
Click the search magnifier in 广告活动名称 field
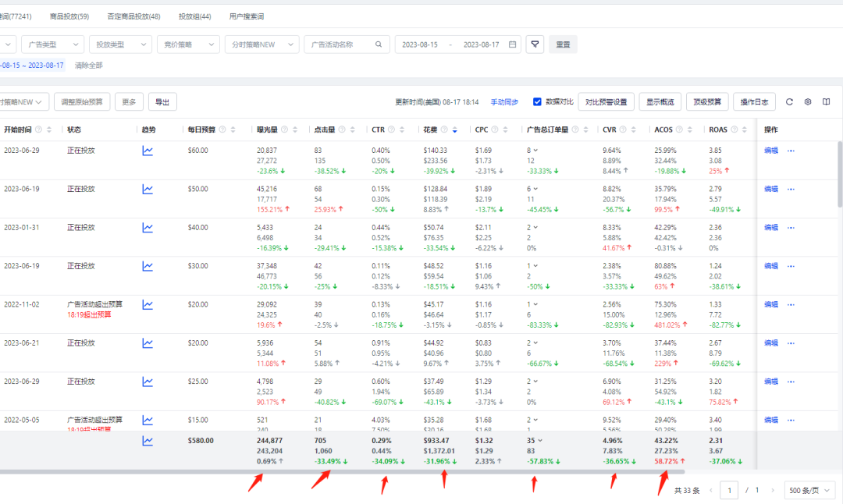(x=379, y=44)
